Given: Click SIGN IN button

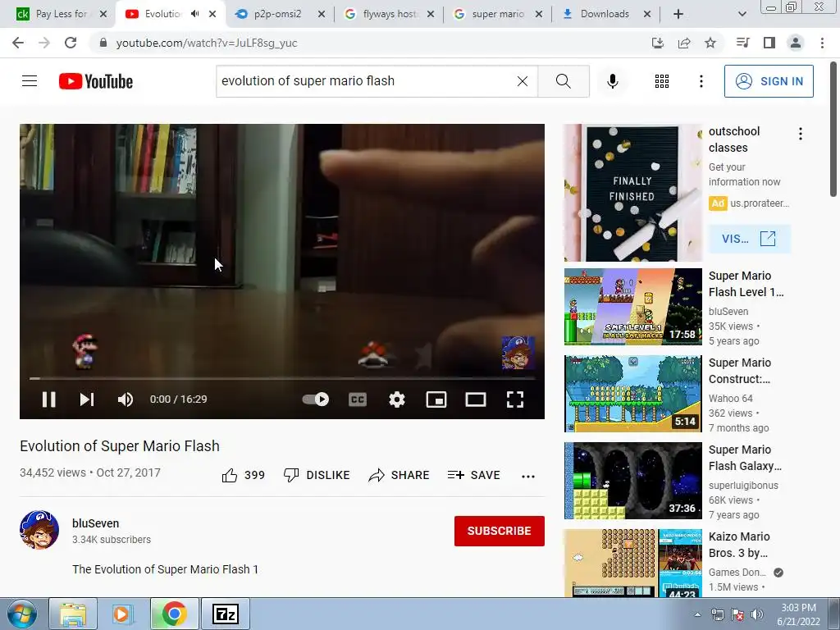Looking at the screenshot, I should [x=769, y=81].
